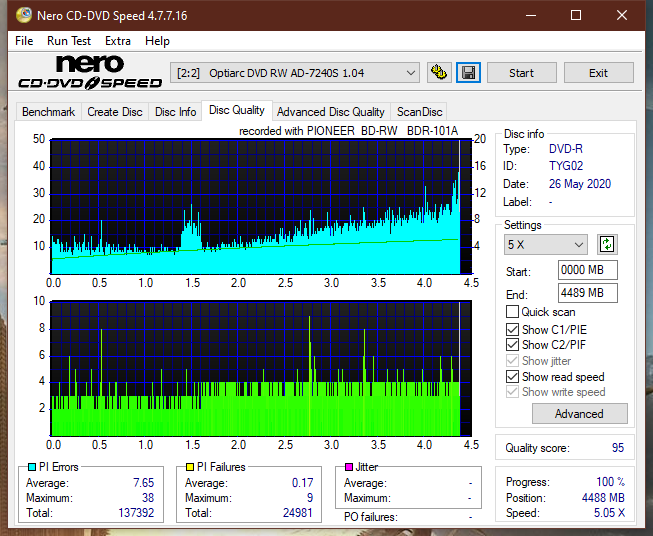The height and width of the screenshot is (536, 653).
Task: Open the Run Test menu
Action: coord(69,41)
